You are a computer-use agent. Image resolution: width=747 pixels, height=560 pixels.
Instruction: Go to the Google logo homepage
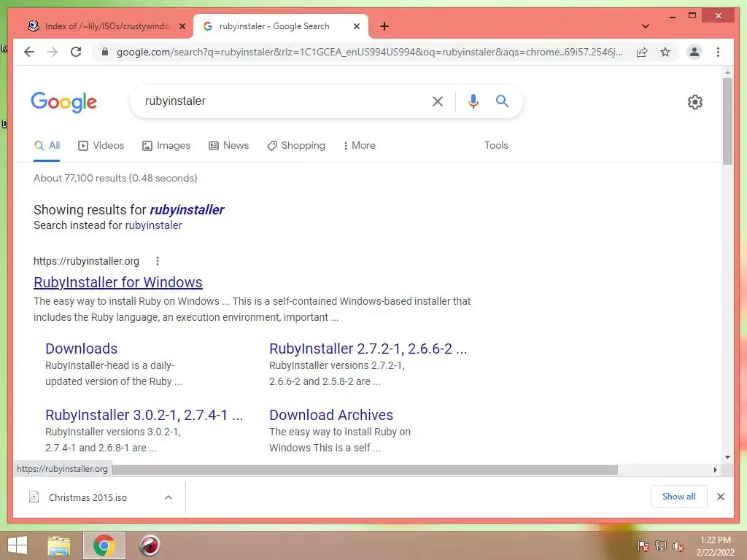64,102
